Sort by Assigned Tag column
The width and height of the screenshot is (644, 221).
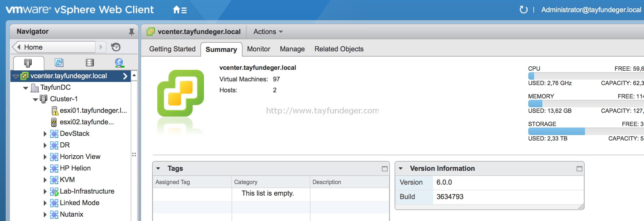click(x=192, y=182)
